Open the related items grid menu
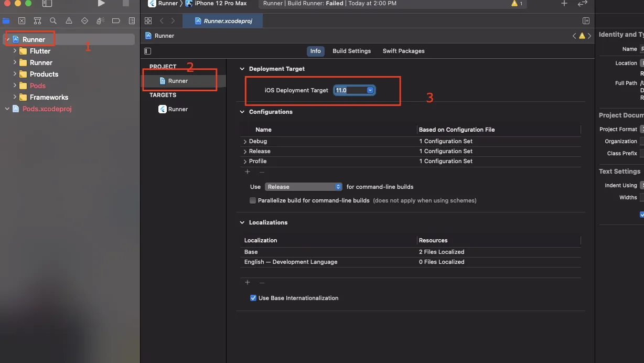 (148, 21)
